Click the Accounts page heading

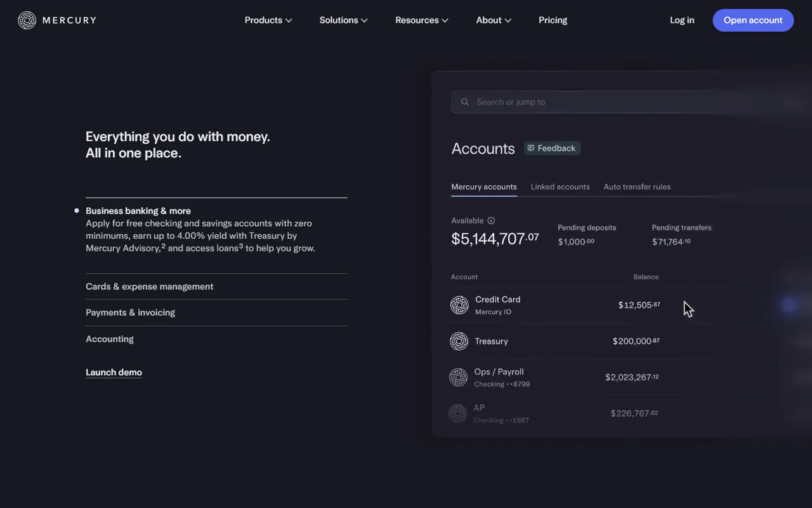pyautogui.click(x=483, y=149)
